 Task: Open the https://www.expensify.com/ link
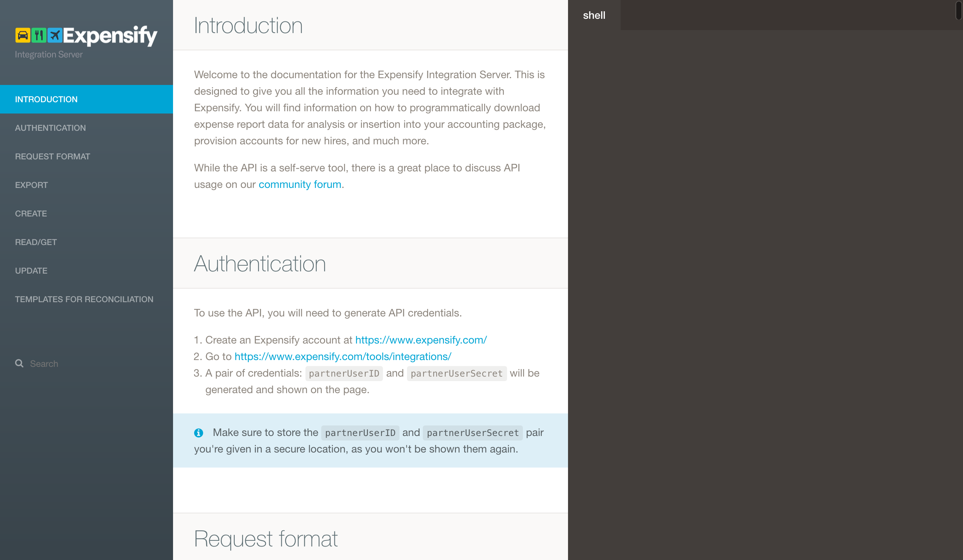click(x=421, y=340)
